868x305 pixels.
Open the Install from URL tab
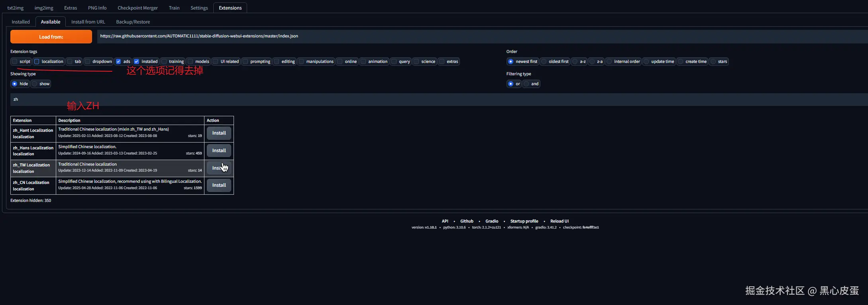pos(88,22)
